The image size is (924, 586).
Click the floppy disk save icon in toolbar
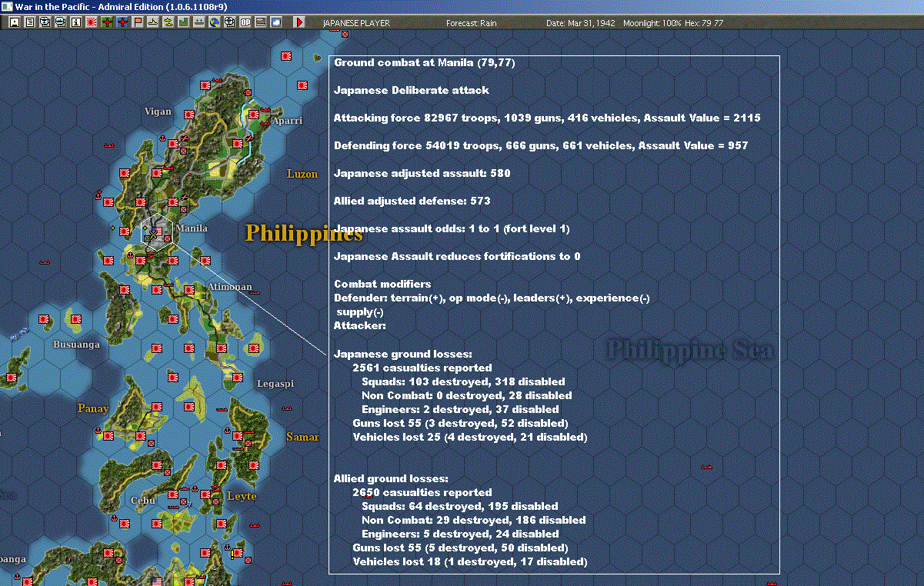click(14, 22)
